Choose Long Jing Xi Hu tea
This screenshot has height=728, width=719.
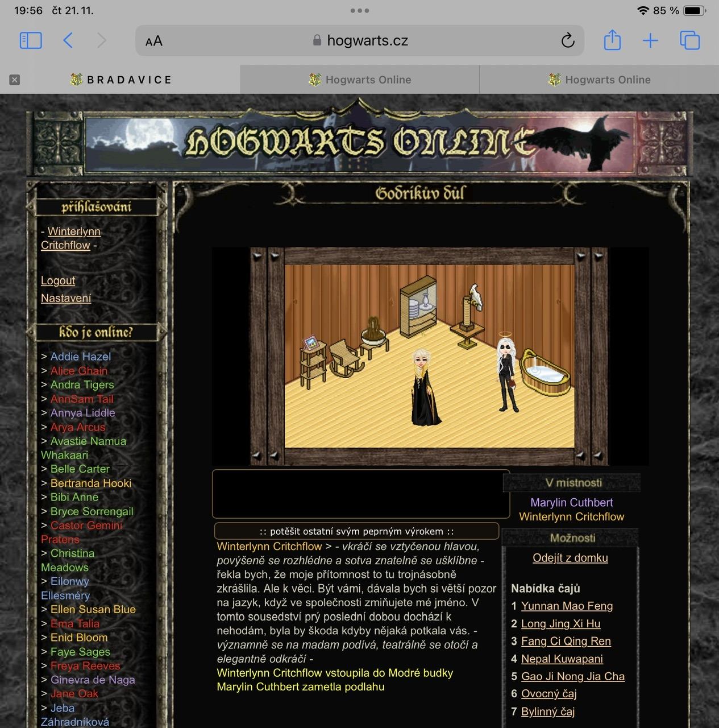click(x=560, y=624)
